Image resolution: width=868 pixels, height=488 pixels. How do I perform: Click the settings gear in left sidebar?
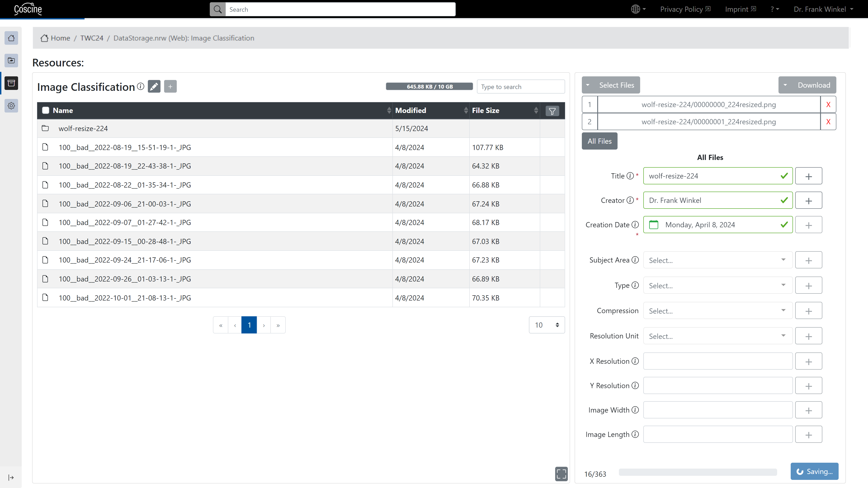point(11,106)
